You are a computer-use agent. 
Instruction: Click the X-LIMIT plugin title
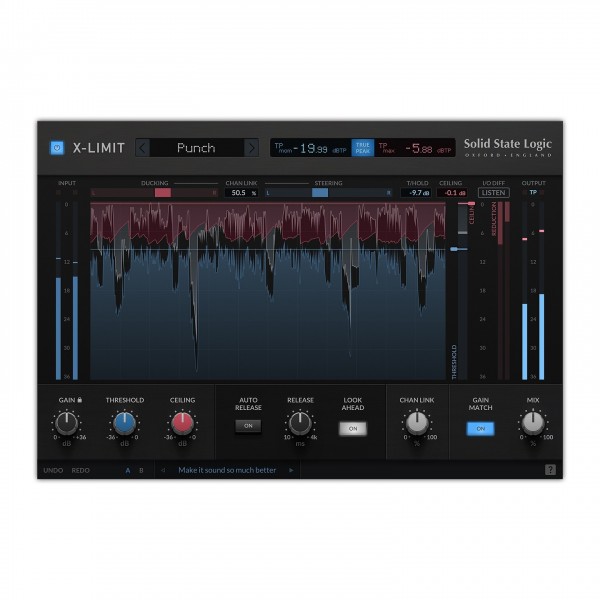pos(99,148)
